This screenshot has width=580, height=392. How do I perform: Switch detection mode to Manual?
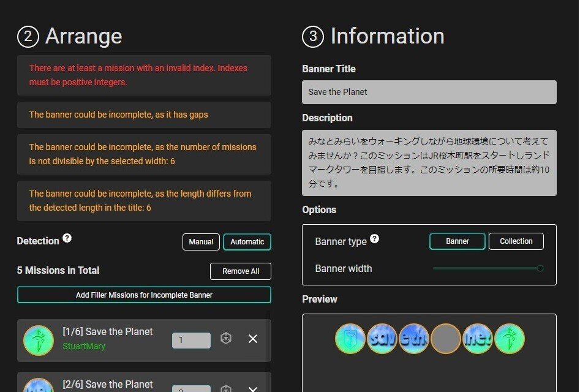(x=201, y=241)
